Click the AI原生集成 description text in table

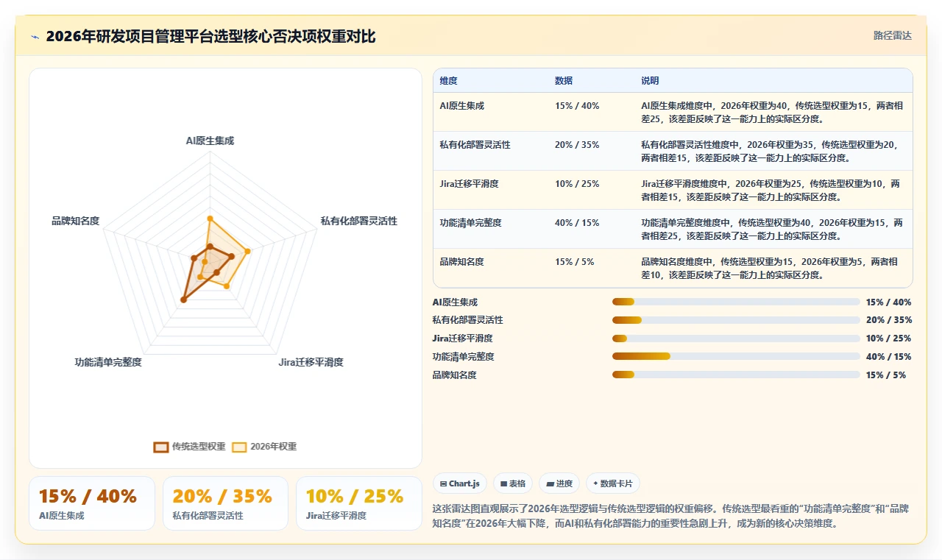[773, 112]
